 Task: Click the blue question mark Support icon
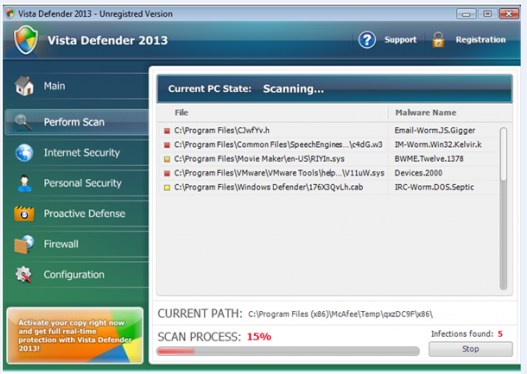coord(367,40)
